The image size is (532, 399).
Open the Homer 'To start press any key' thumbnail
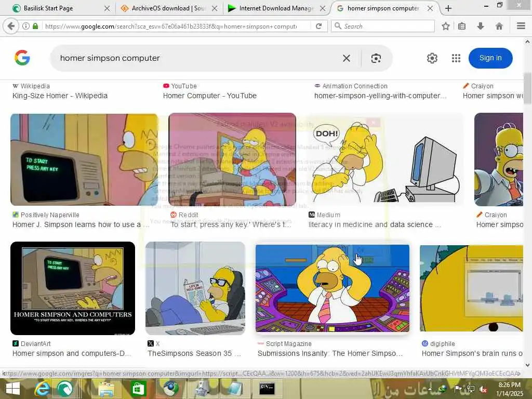[x=84, y=159]
